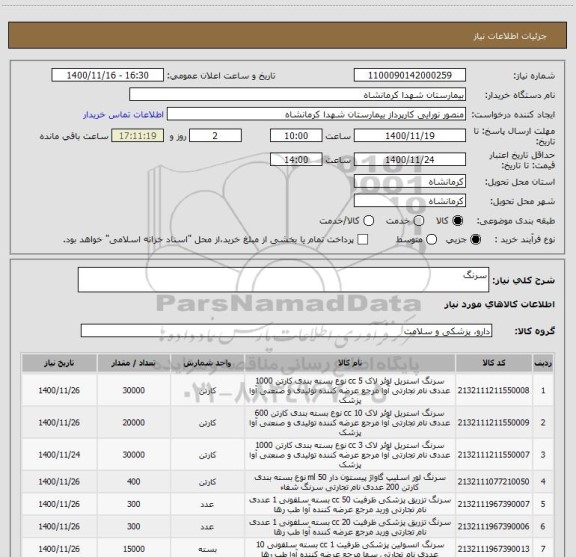The height and width of the screenshot is (557, 576).
Task: Click the announcement date field 1400/11/16 - 16:30
Action: (108, 75)
